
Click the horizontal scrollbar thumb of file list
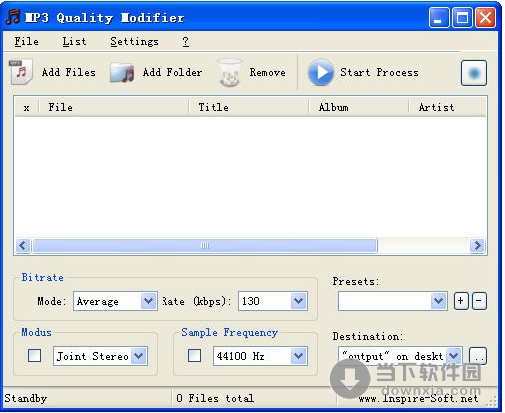tap(205, 246)
